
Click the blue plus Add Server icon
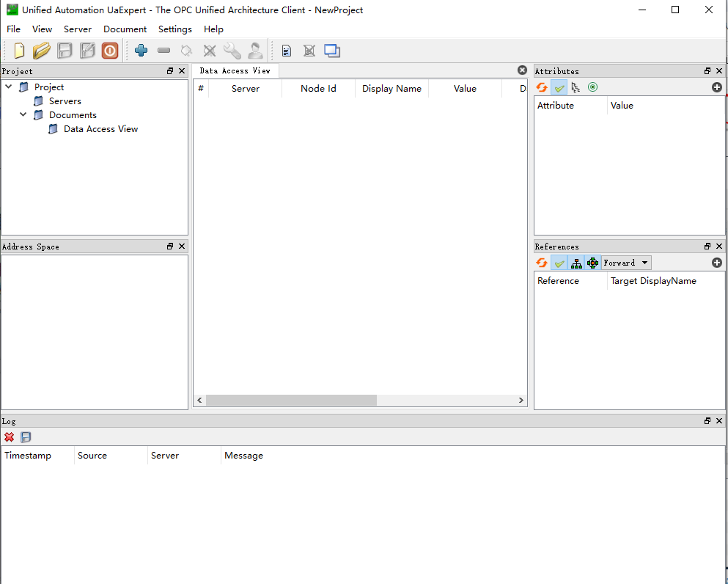[x=141, y=51]
